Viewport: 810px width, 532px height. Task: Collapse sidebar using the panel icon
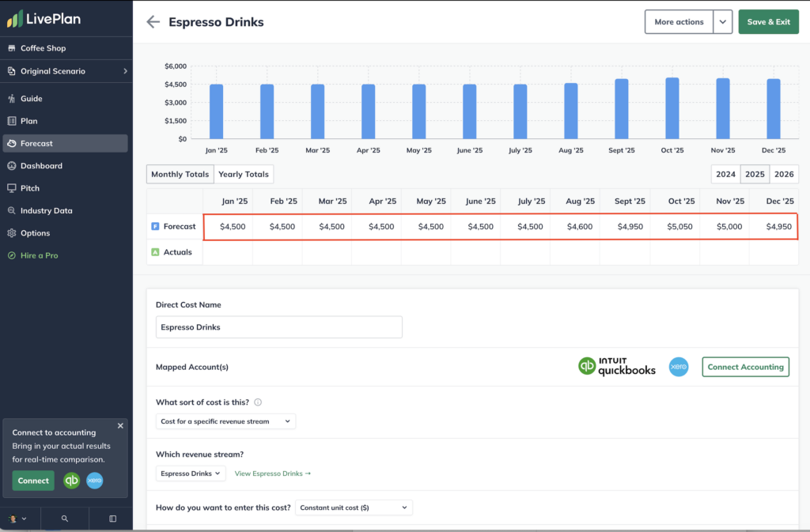click(112, 519)
